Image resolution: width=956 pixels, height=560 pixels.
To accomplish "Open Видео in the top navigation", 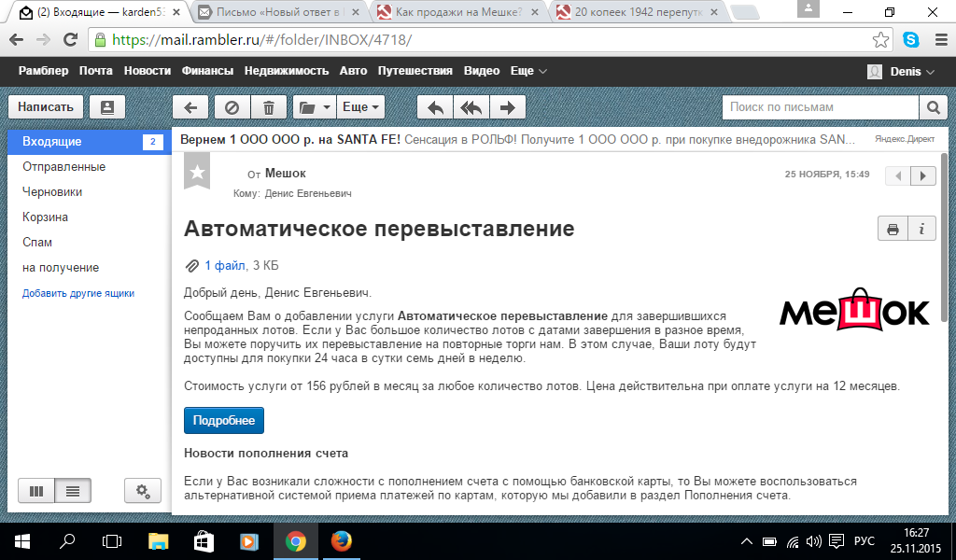I will click(482, 71).
